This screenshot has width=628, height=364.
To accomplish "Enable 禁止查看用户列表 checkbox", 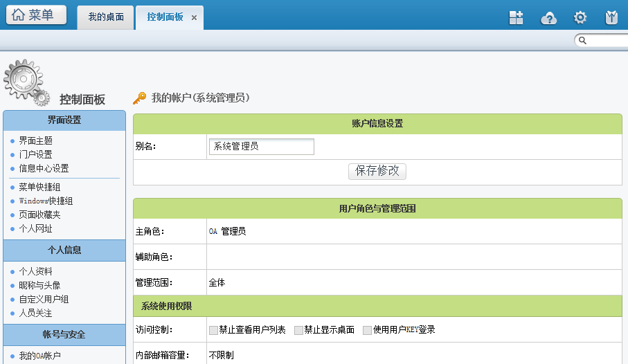I will point(214,330).
